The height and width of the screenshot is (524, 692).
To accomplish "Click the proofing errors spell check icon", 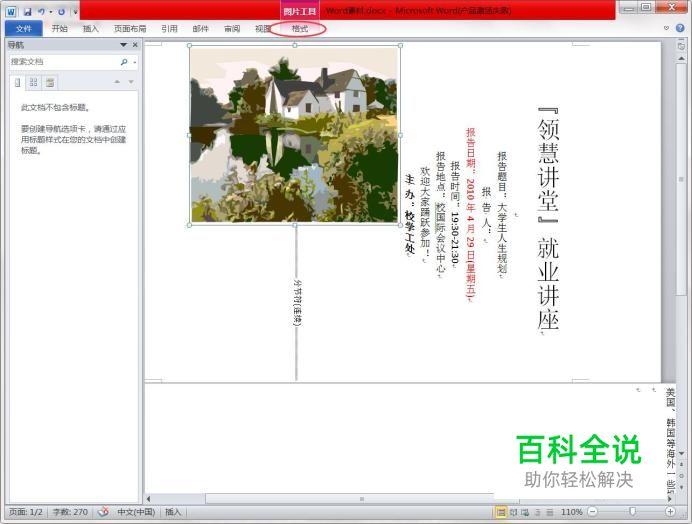I will coord(103,512).
